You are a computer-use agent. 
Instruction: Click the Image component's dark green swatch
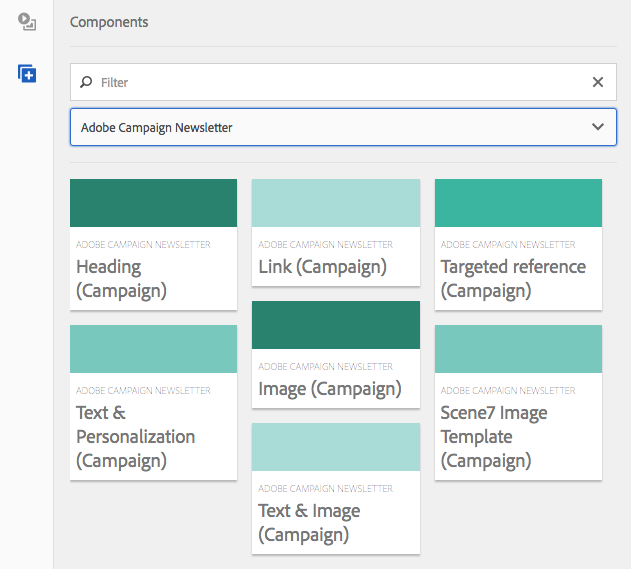pos(335,325)
